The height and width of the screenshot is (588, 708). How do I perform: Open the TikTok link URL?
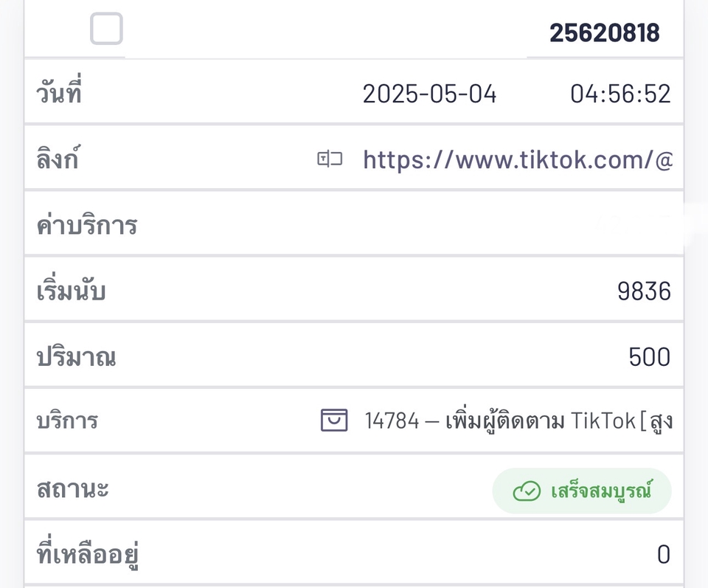pos(516,160)
